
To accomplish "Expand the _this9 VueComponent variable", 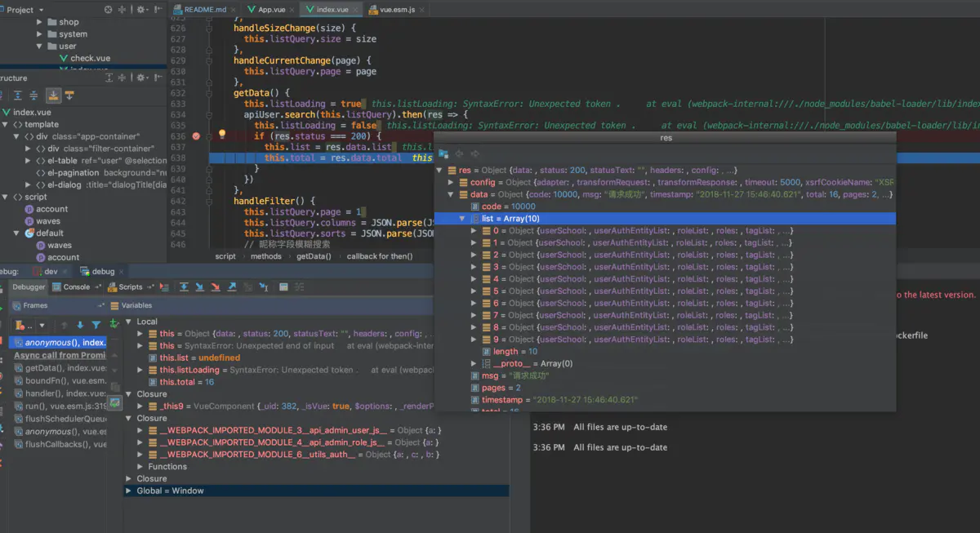I will [x=140, y=406].
